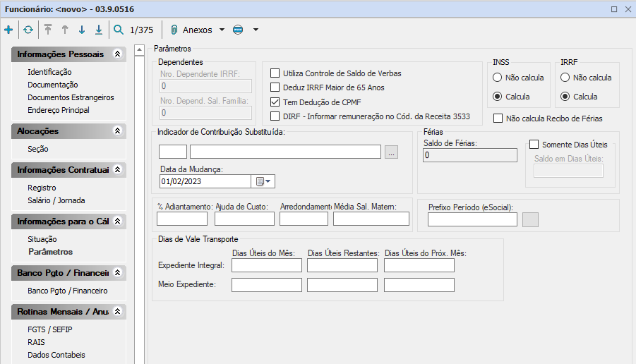
Task: Click the add new record plus icon
Action: [x=8, y=30]
